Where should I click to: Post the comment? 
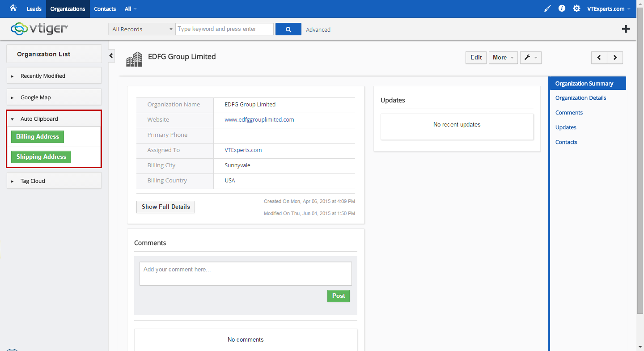(x=339, y=296)
